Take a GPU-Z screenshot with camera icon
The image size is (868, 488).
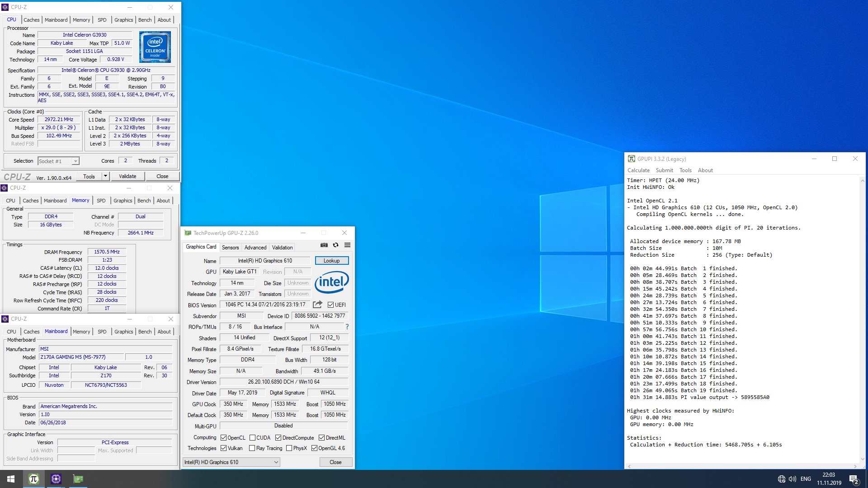[324, 245]
